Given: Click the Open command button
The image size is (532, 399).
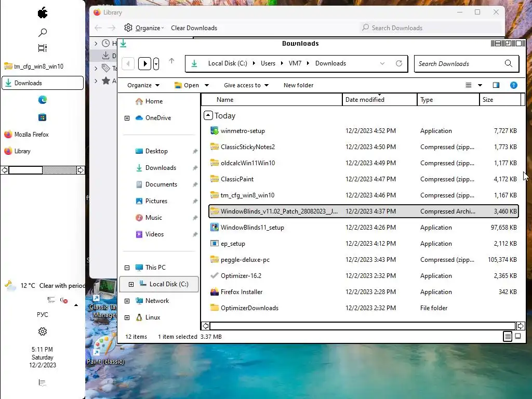Looking at the screenshot, I should pyautogui.click(x=187, y=85).
